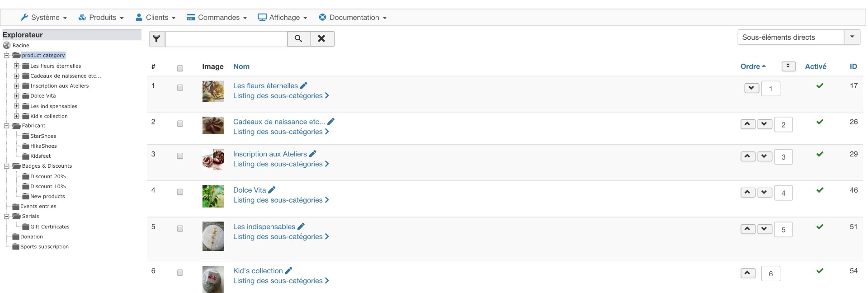Collapse the Fabricant tree node
The image size is (868, 293).
(x=7, y=126)
